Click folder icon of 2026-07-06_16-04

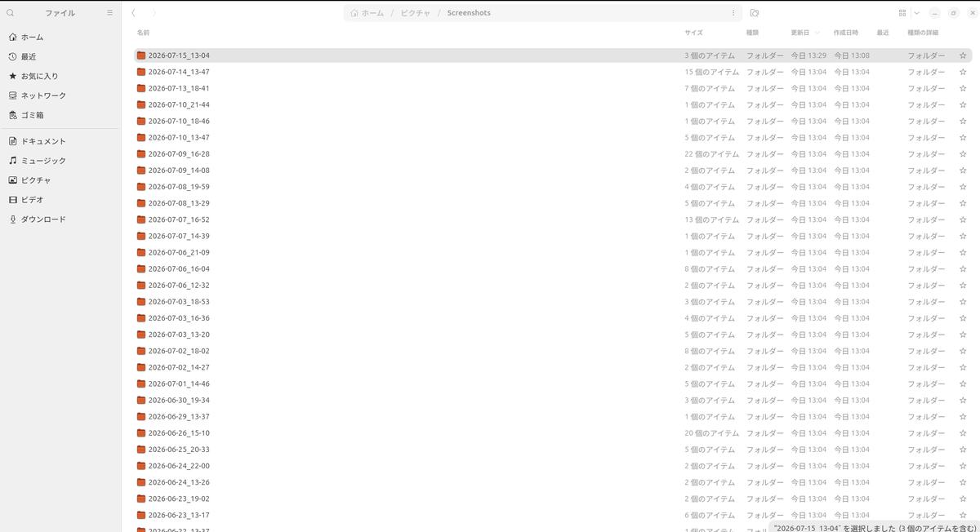[x=141, y=268]
